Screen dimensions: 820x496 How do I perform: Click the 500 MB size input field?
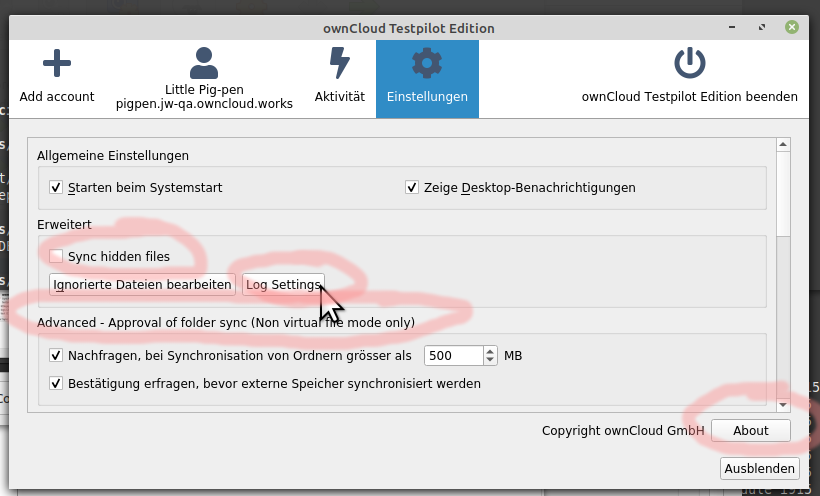point(453,356)
